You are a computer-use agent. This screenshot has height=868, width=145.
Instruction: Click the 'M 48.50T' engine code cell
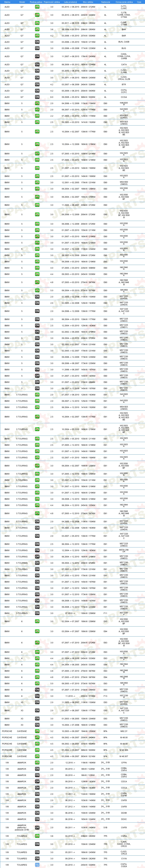tap(124, 757)
